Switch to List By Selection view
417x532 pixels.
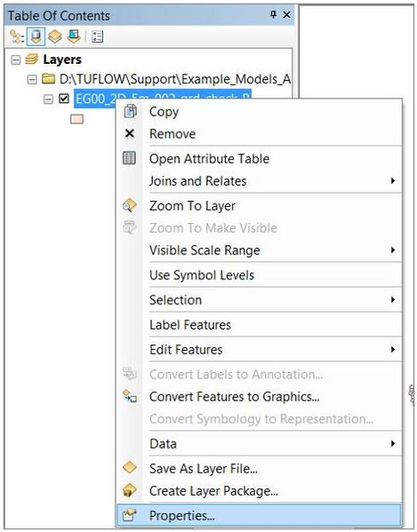pos(74,36)
